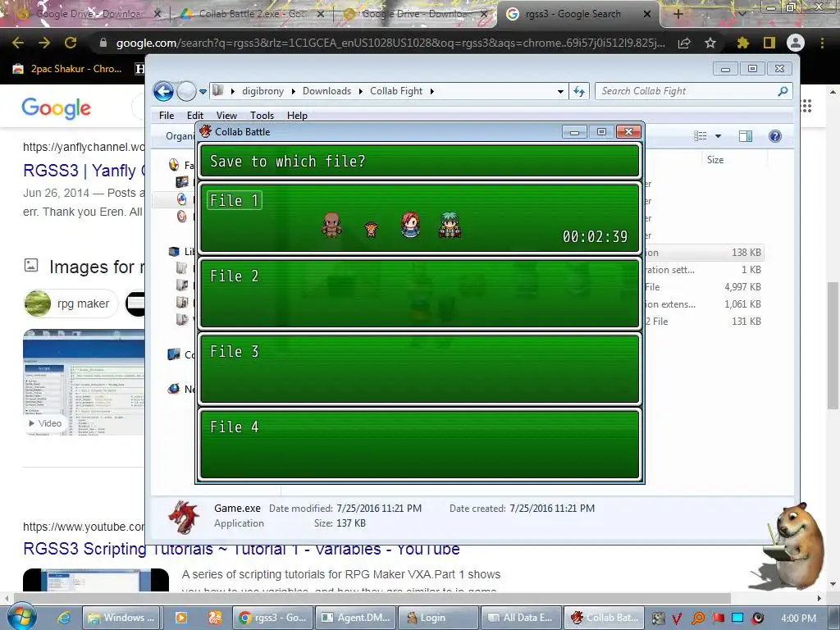Click Explorer Back navigation arrow
Screen dimensions: 840x630
163,91
